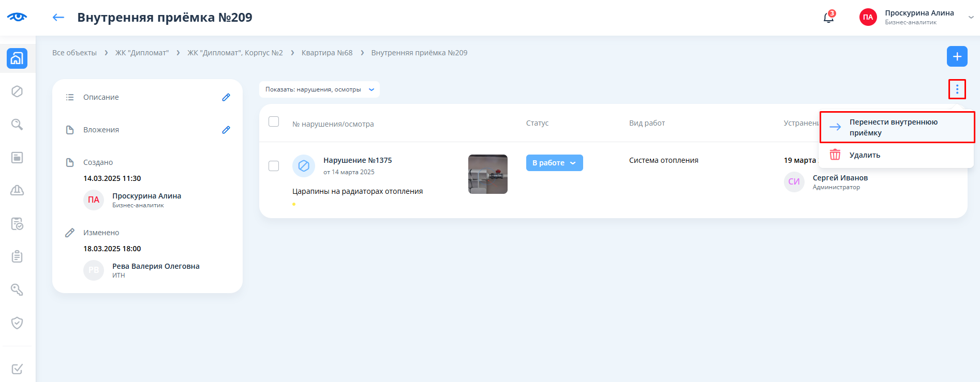Open notifications bell with badge

click(x=828, y=18)
